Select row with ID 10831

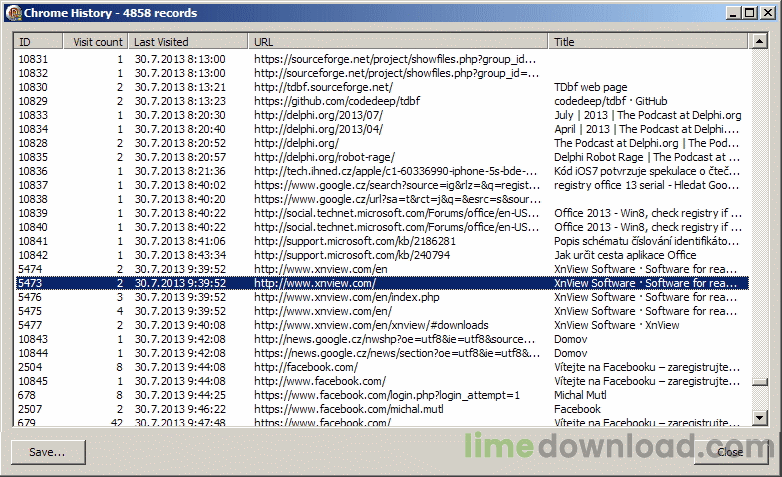coord(382,59)
